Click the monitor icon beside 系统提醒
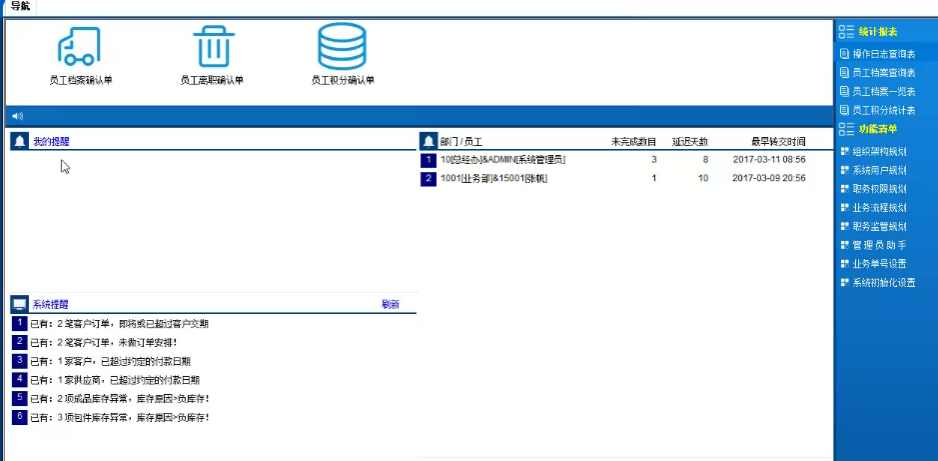The image size is (938, 461). click(x=19, y=304)
